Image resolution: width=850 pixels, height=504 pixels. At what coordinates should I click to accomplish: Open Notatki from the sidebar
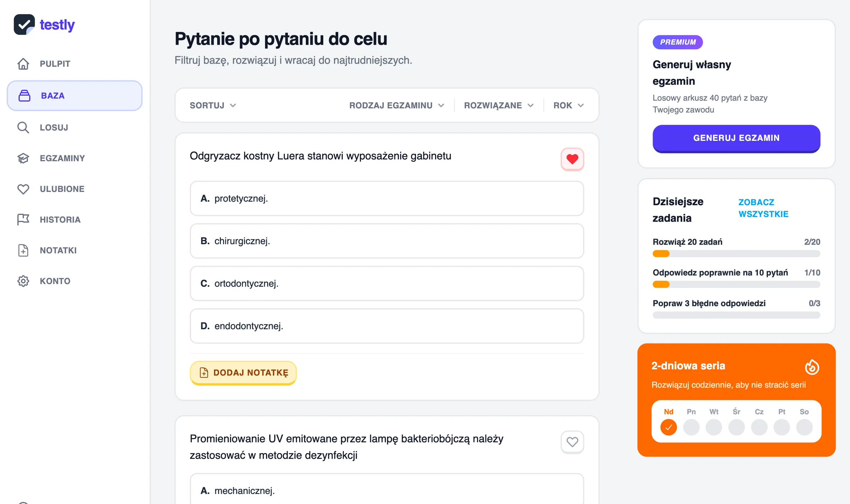74,250
